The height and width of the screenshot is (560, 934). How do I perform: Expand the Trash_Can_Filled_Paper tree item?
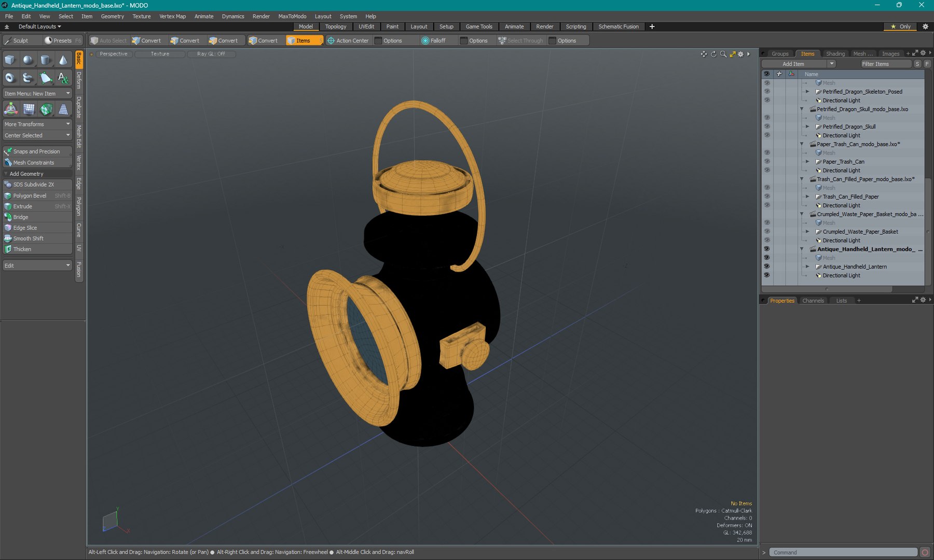[807, 197]
